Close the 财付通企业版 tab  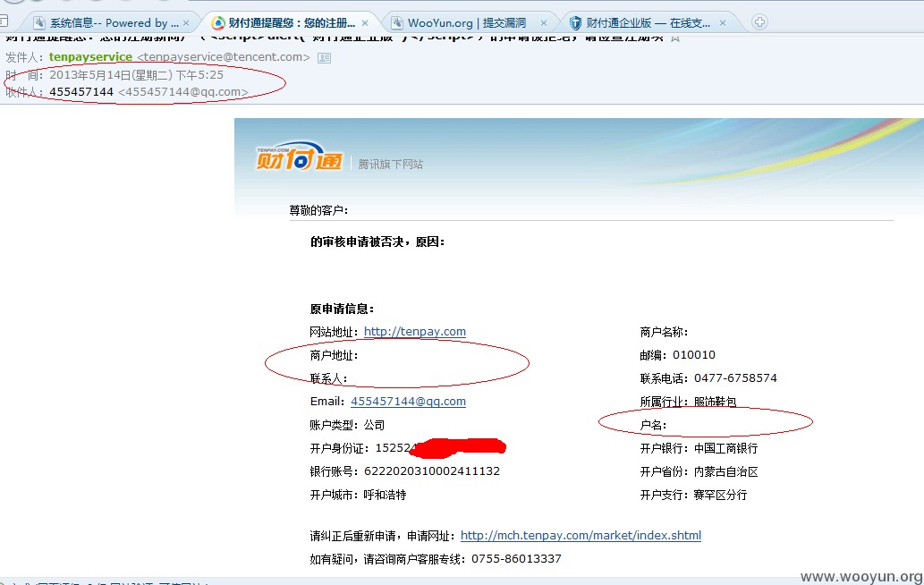(723, 23)
